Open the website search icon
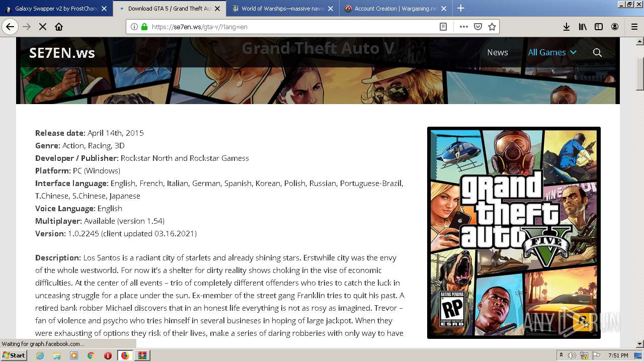Viewport: 644px width, 362px height. tap(597, 52)
